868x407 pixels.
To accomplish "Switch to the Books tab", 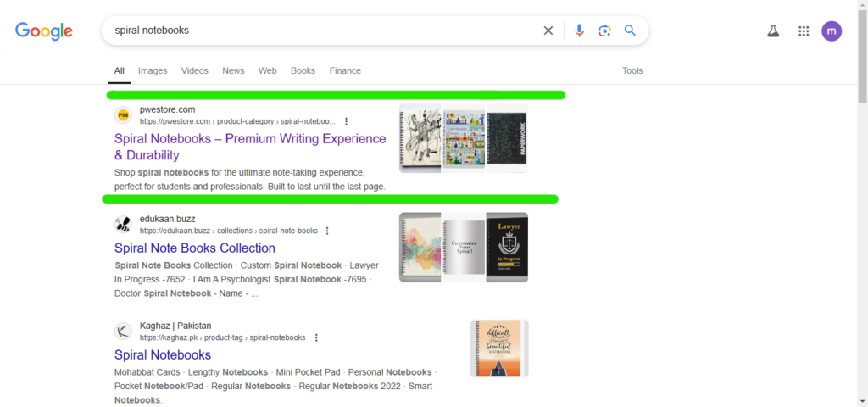I will pos(303,71).
